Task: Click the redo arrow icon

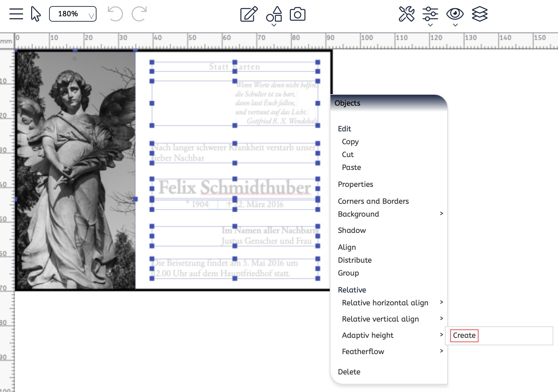Action: pos(139,14)
